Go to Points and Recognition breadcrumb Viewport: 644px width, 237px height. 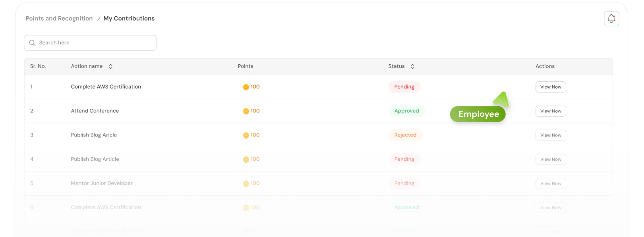pos(59,19)
